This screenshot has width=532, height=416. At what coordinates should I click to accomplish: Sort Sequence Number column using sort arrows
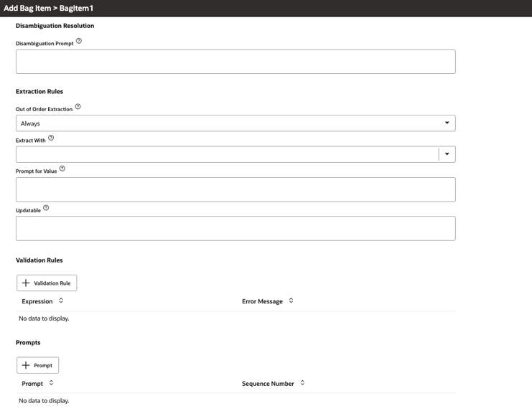(x=302, y=383)
